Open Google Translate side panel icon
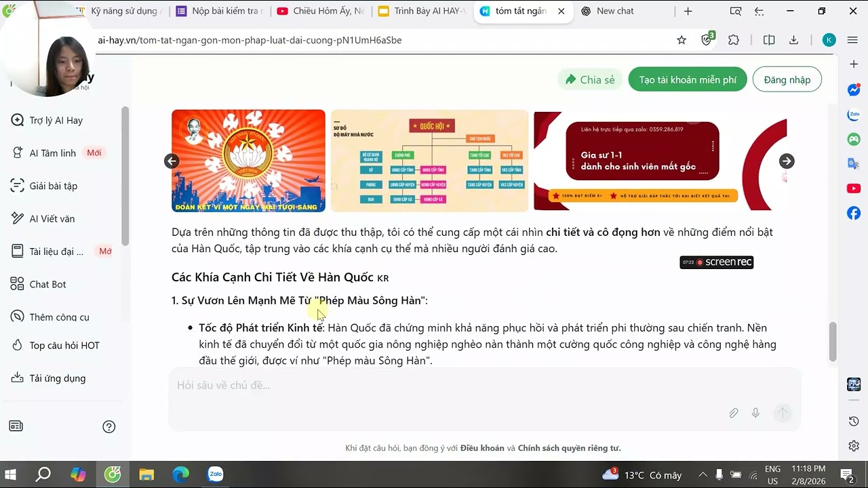The image size is (868, 488). click(854, 163)
